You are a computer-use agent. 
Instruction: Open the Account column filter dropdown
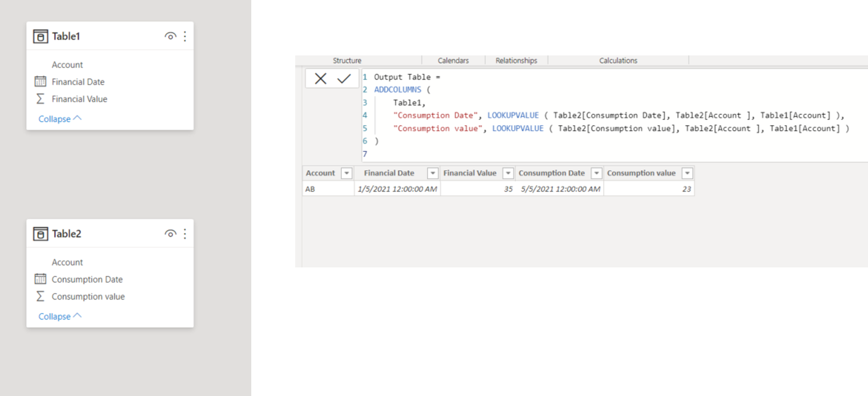tap(346, 173)
